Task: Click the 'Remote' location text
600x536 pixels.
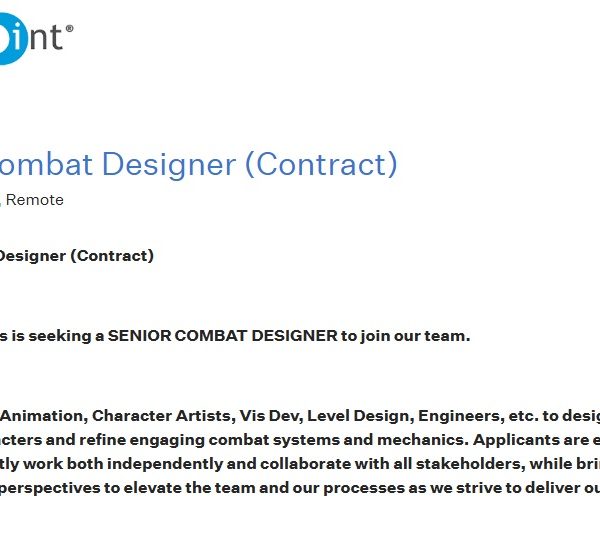Action: point(35,200)
